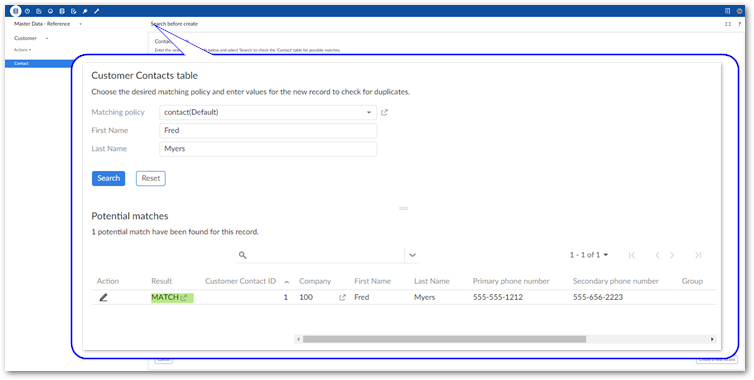Click the Action column header

click(x=108, y=281)
